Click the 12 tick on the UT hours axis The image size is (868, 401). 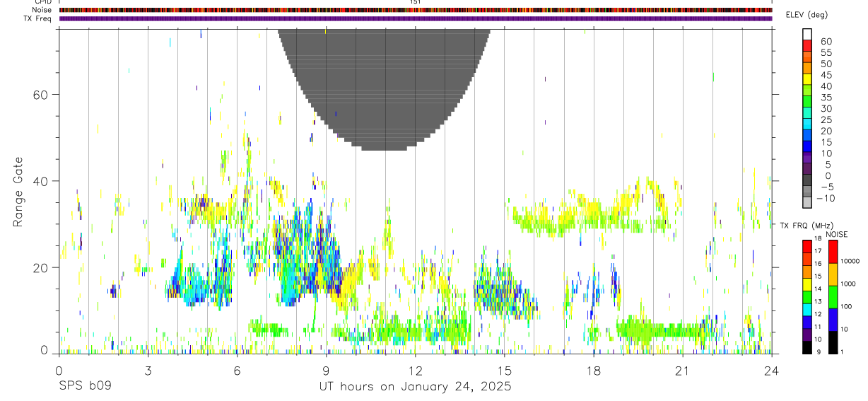click(416, 370)
